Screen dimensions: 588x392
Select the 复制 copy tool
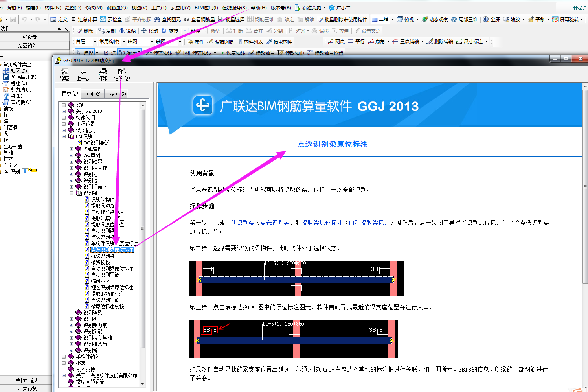107,31
